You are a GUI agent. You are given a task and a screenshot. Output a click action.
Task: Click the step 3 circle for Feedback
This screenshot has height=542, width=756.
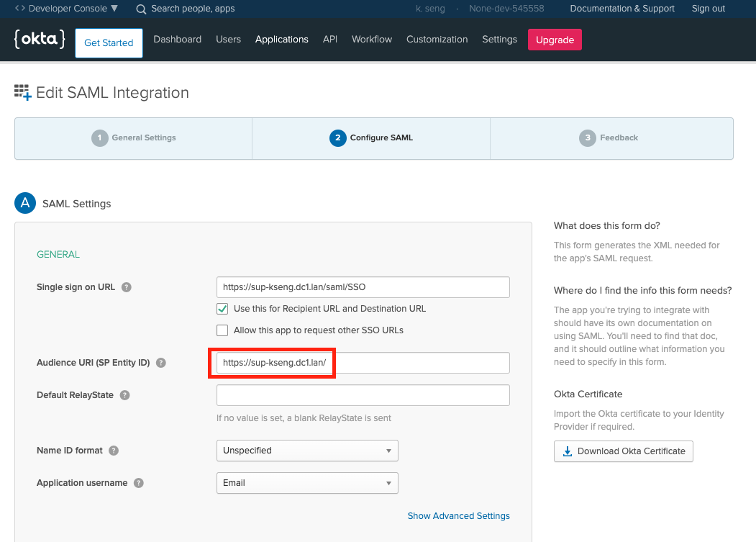[588, 138]
